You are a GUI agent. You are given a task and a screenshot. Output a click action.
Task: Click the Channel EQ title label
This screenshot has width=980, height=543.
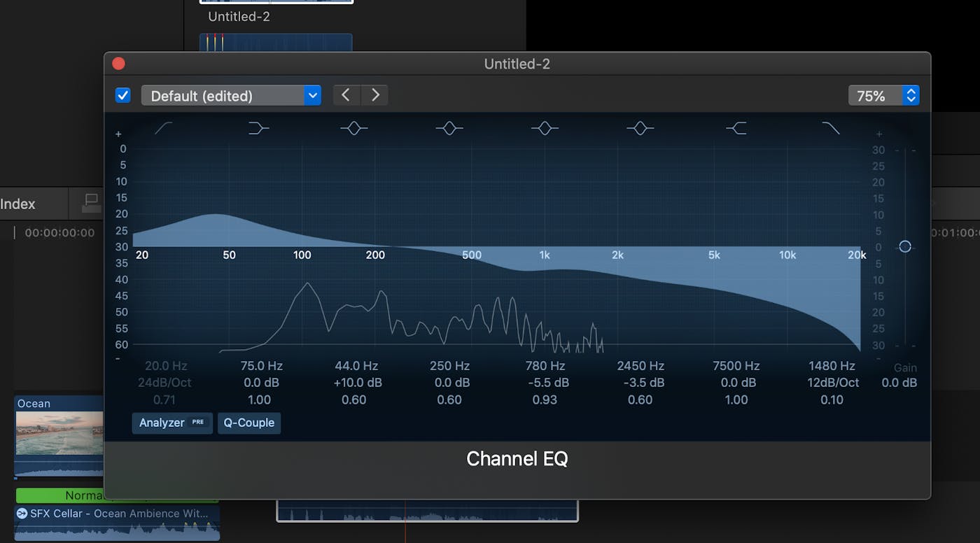[x=517, y=458]
